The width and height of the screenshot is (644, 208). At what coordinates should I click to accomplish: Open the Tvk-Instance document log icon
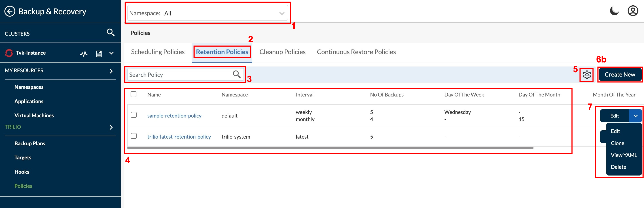pyautogui.click(x=99, y=53)
